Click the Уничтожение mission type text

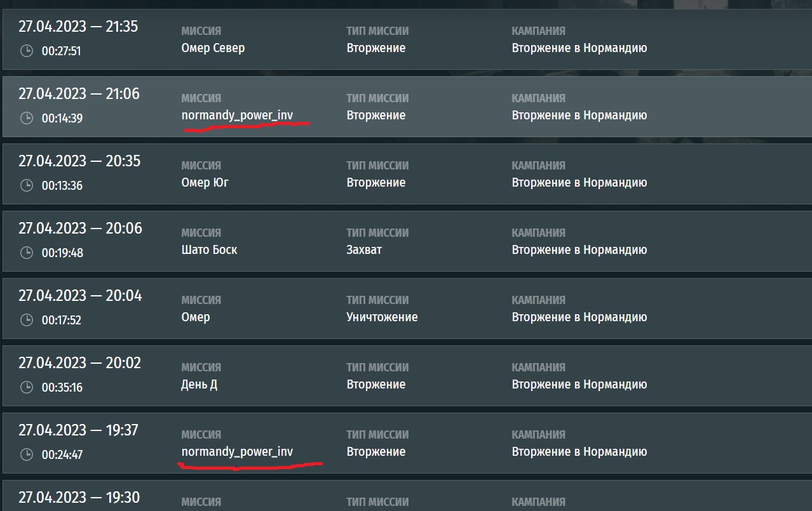[382, 317]
